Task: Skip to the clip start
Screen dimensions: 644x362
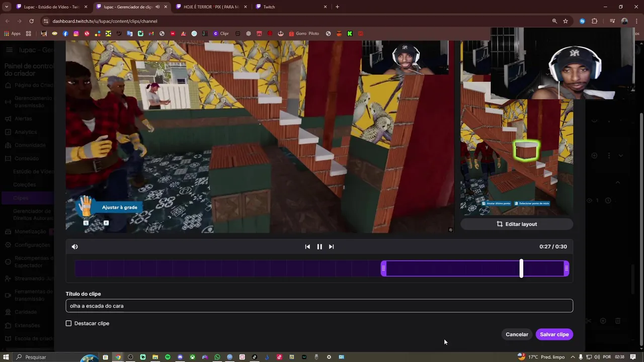Action: [x=307, y=246]
